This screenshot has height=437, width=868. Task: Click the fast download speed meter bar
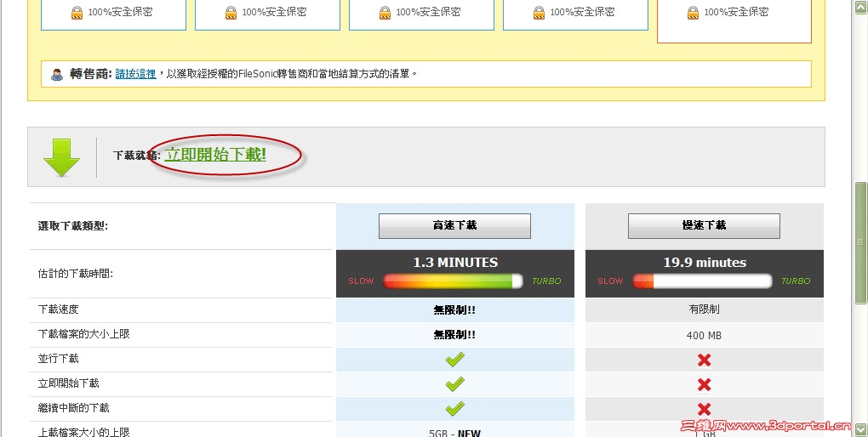(x=453, y=281)
